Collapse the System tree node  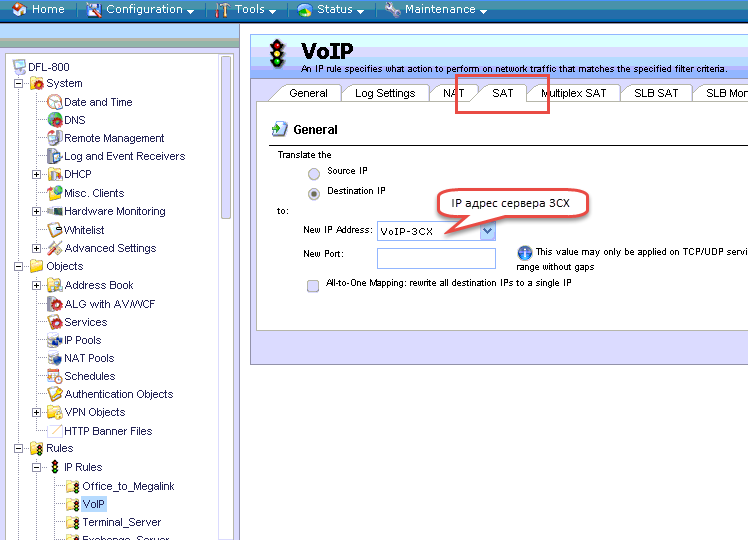coord(18,84)
